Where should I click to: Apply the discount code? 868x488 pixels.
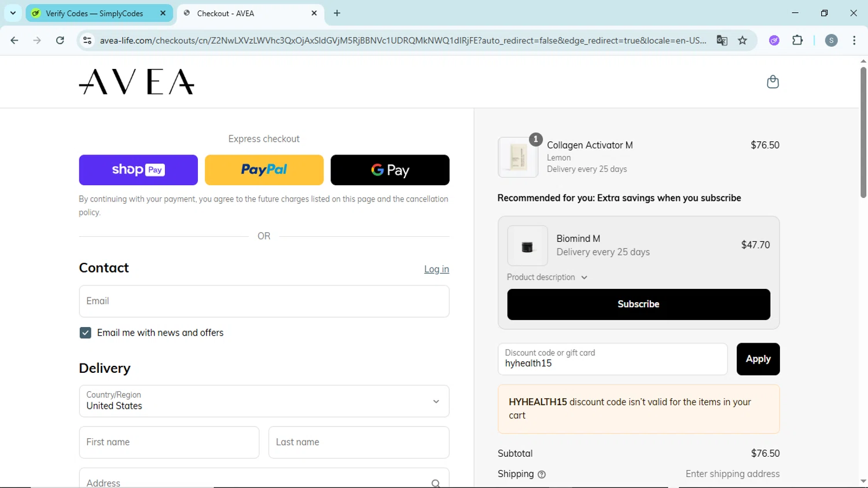[x=758, y=359]
